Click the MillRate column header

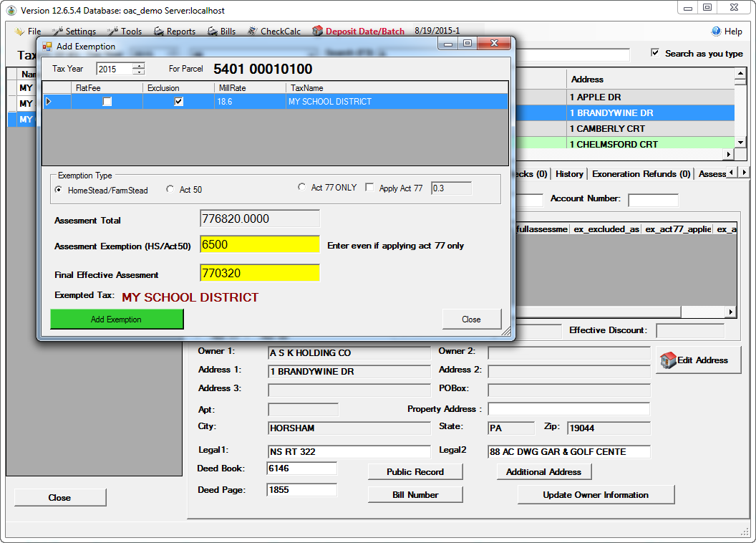pyautogui.click(x=251, y=88)
